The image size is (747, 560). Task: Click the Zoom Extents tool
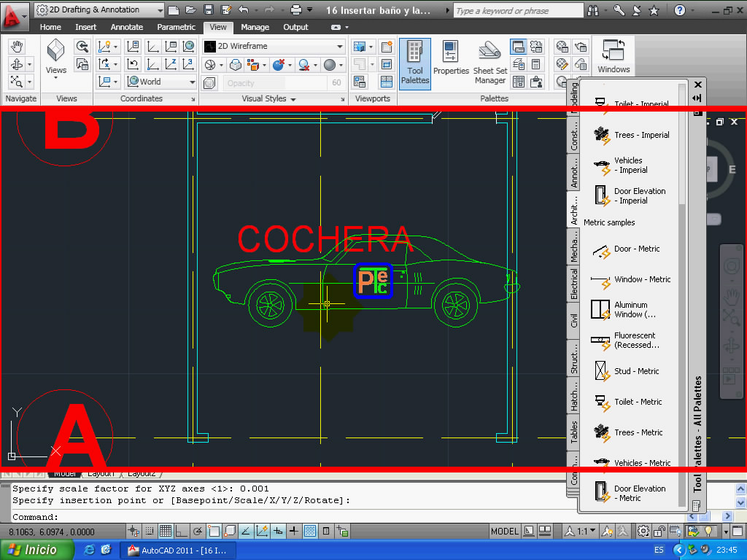(18, 82)
